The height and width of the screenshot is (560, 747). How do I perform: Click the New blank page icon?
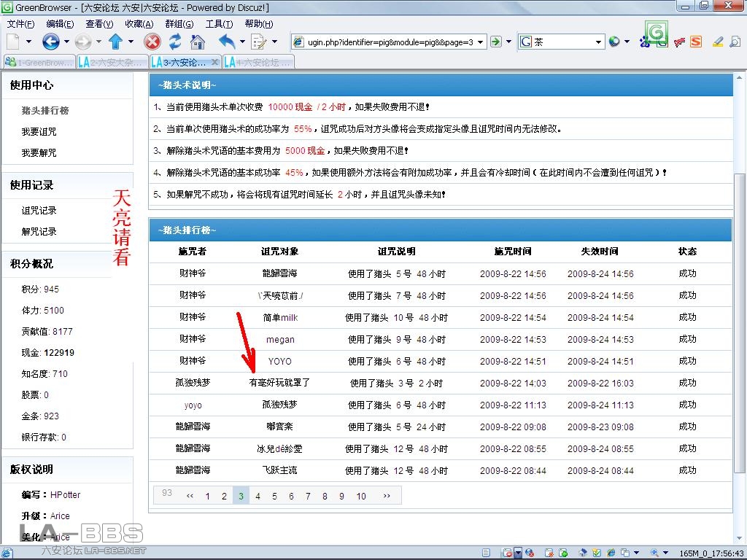coord(13,42)
